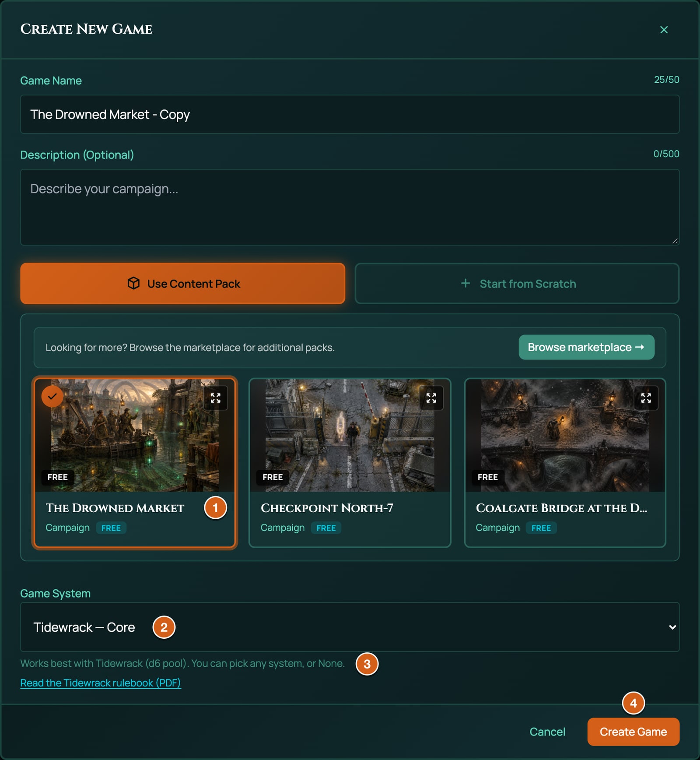The width and height of the screenshot is (700, 760).
Task: Open the Browse marketplace button
Action: [586, 347]
